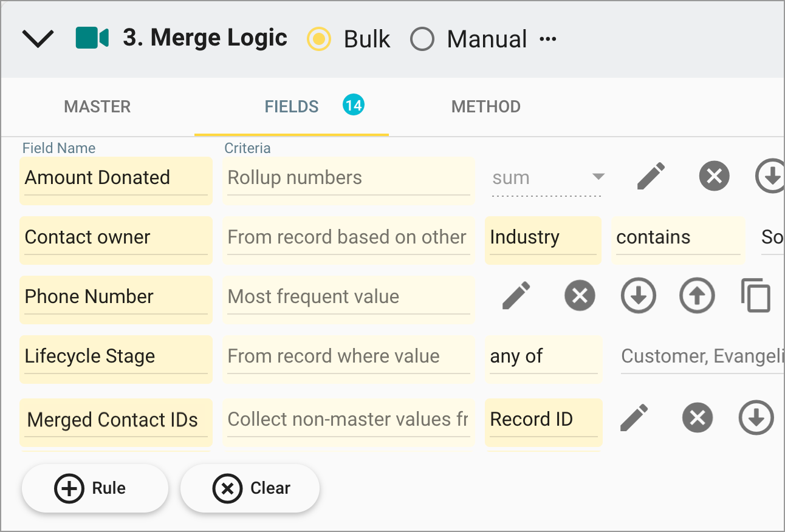The height and width of the screenshot is (532, 785).
Task: Move the Phone Number rule down
Action: coord(638,296)
